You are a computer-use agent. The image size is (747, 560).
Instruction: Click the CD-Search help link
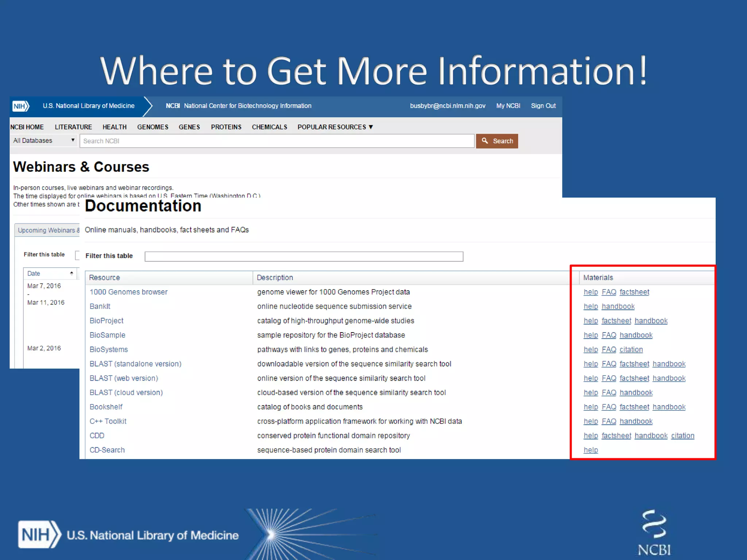tap(591, 450)
